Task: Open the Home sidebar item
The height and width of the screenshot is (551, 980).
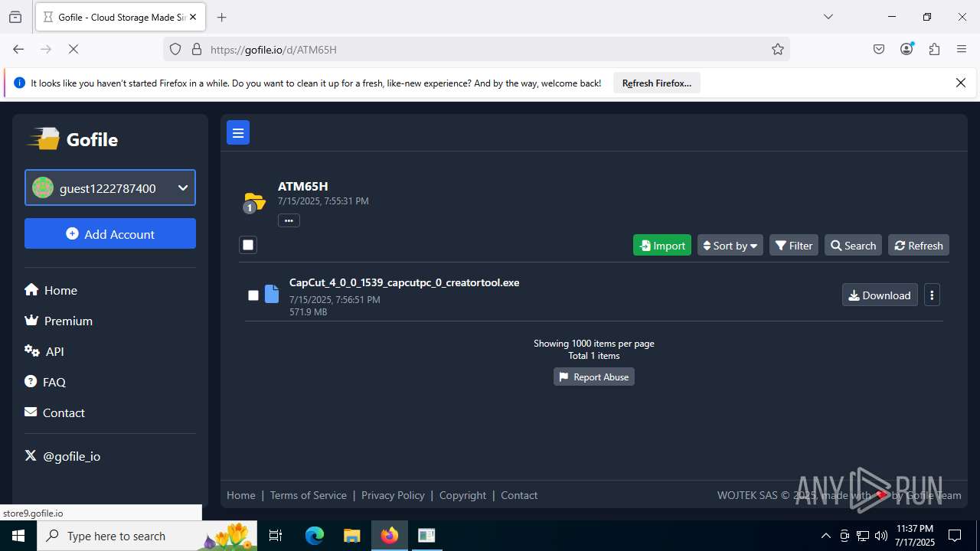Action: 51,290
